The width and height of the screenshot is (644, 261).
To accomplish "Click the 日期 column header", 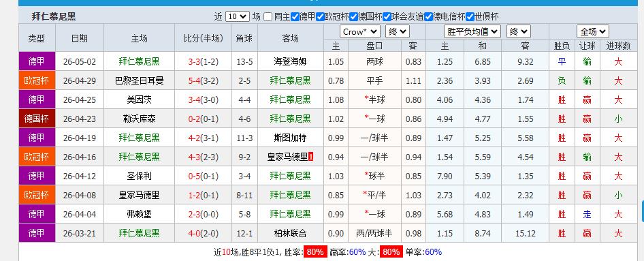I will tap(79, 39).
